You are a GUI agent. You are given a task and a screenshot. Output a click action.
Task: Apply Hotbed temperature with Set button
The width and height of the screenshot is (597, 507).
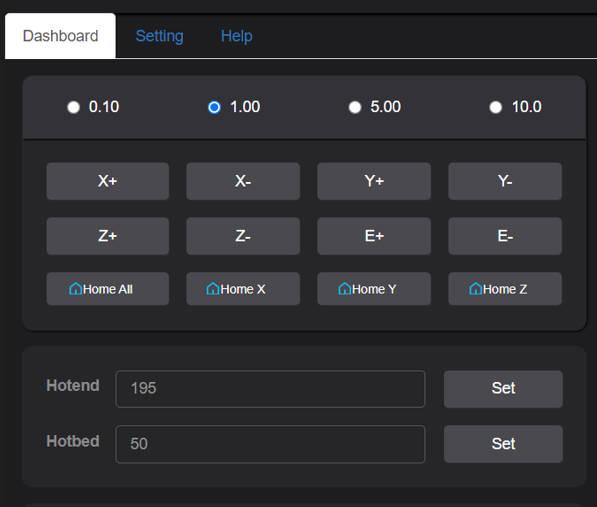point(503,444)
